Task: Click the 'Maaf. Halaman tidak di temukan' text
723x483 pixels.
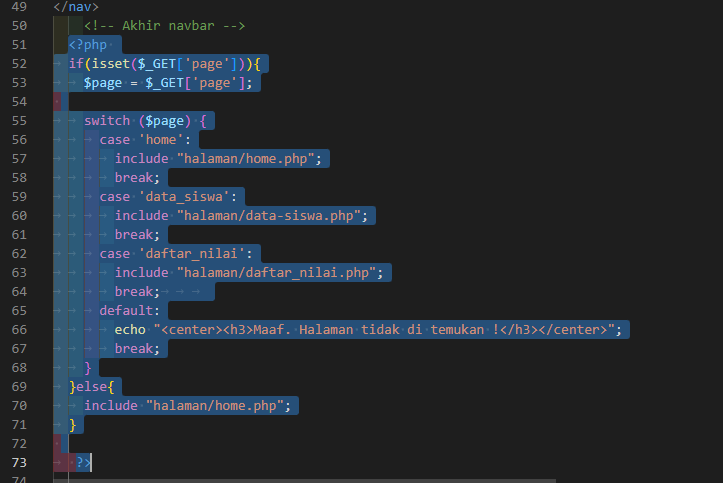Action: tap(368, 330)
